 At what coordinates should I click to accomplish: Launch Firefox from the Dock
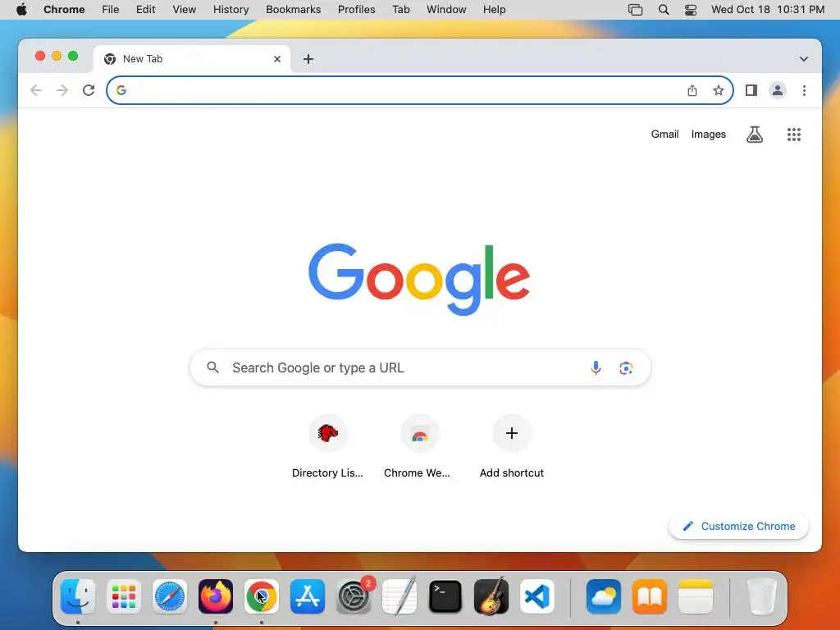pos(216,596)
